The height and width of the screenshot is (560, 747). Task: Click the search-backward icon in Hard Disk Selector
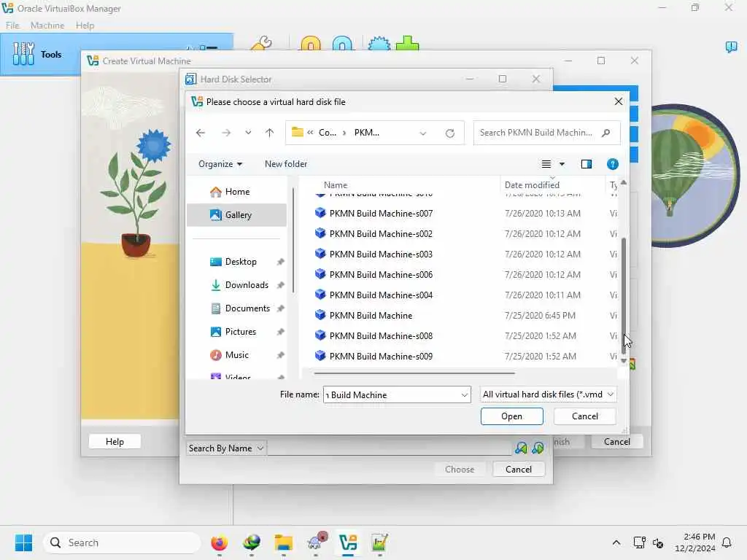tap(521, 448)
